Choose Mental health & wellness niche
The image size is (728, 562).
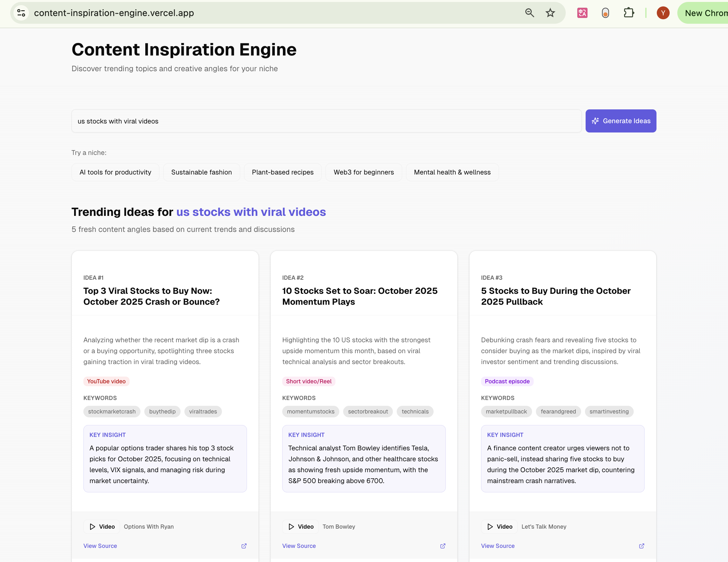(452, 172)
